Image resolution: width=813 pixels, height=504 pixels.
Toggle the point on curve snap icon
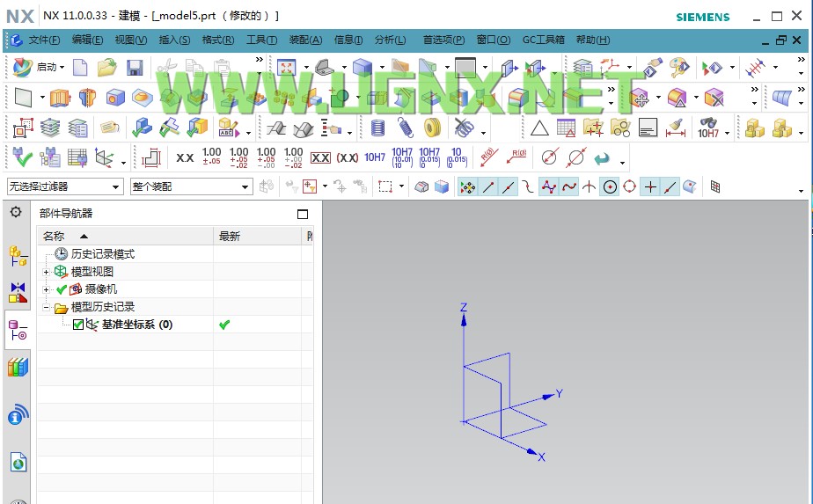click(670, 186)
